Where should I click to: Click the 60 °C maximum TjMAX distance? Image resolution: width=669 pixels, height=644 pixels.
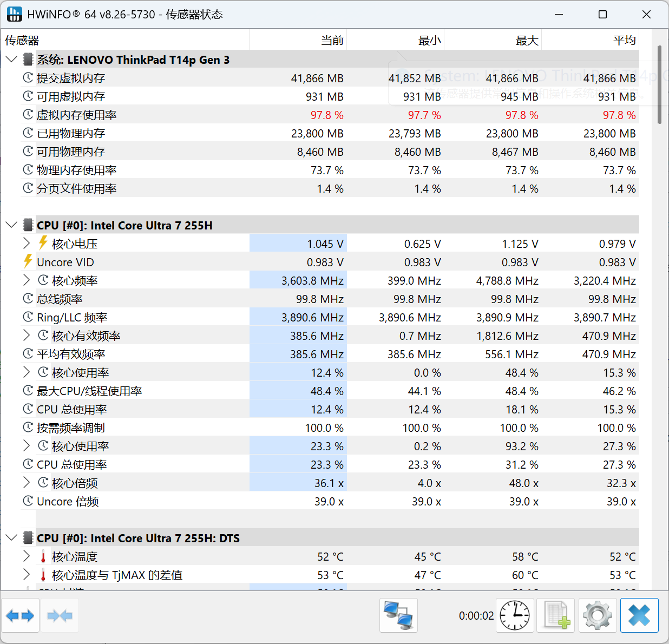[x=525, y=575]
